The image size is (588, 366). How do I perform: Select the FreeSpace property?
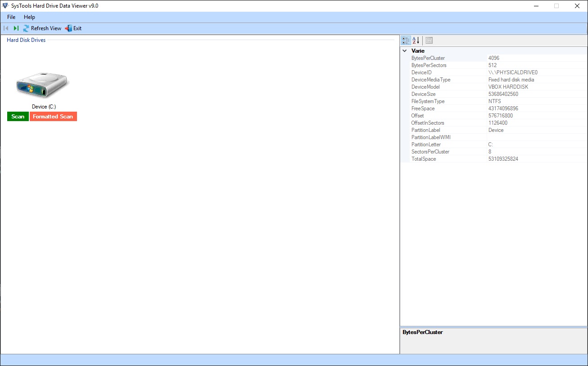pyautogui.click(x=423, y=108)
